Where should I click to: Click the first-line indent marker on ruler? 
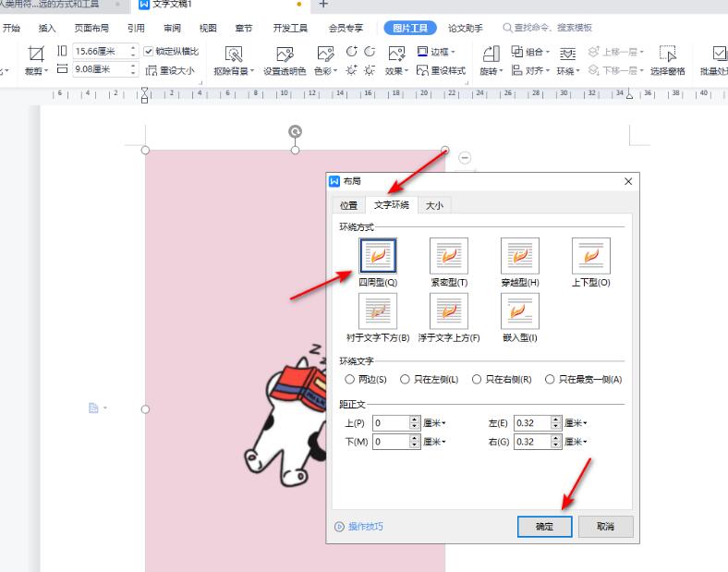145,91
